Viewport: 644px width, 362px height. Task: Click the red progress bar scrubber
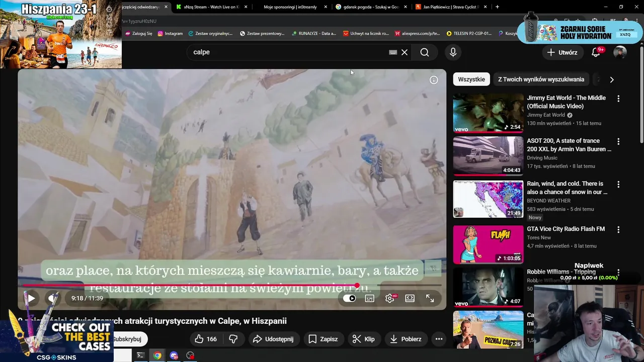357,286
